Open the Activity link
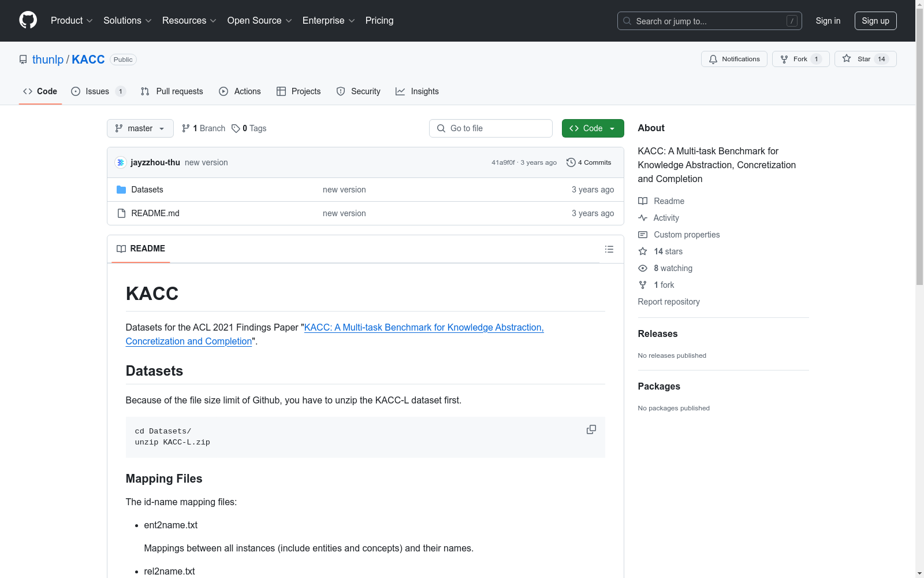Viewport: 924px width, 578px height. pos(658,218)
